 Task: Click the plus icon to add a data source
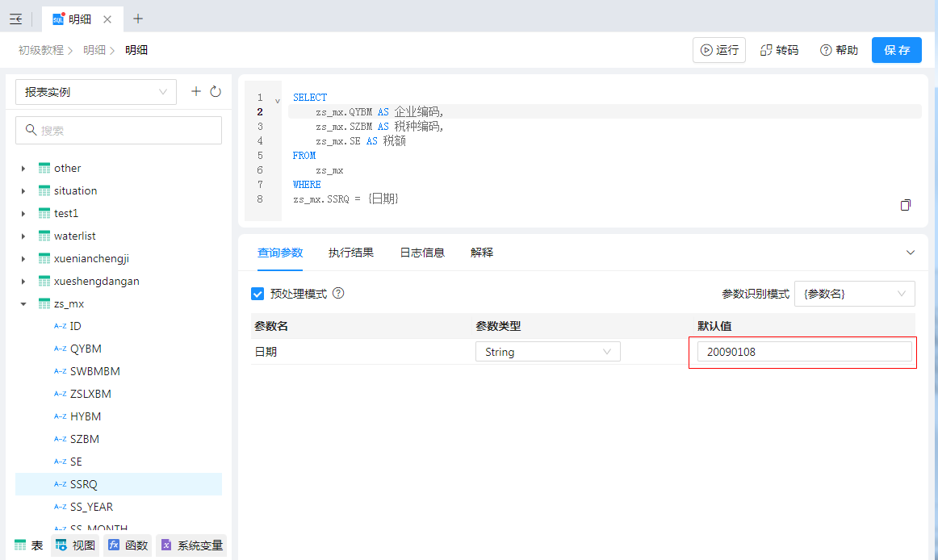(x=195, y=92)
